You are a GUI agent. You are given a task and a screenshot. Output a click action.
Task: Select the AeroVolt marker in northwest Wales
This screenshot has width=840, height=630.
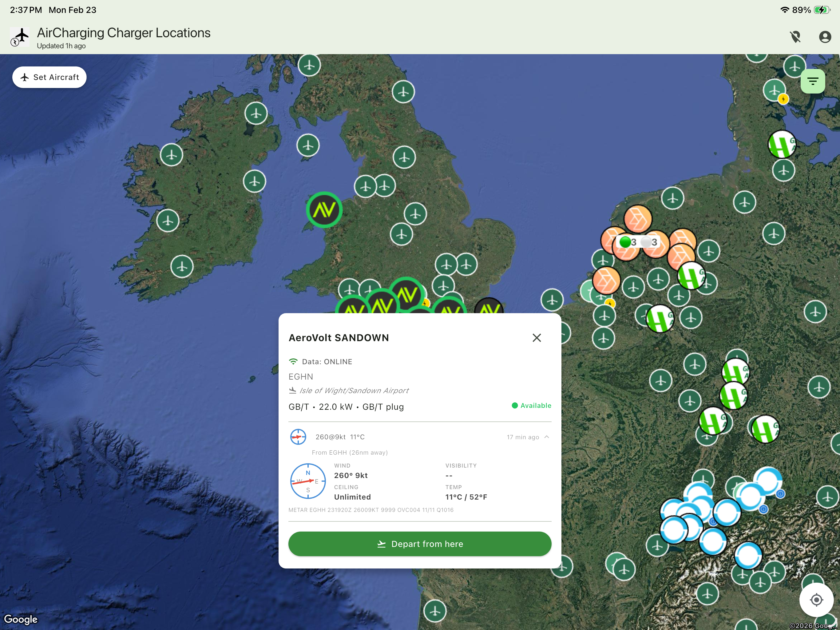(x=324, y=210)
